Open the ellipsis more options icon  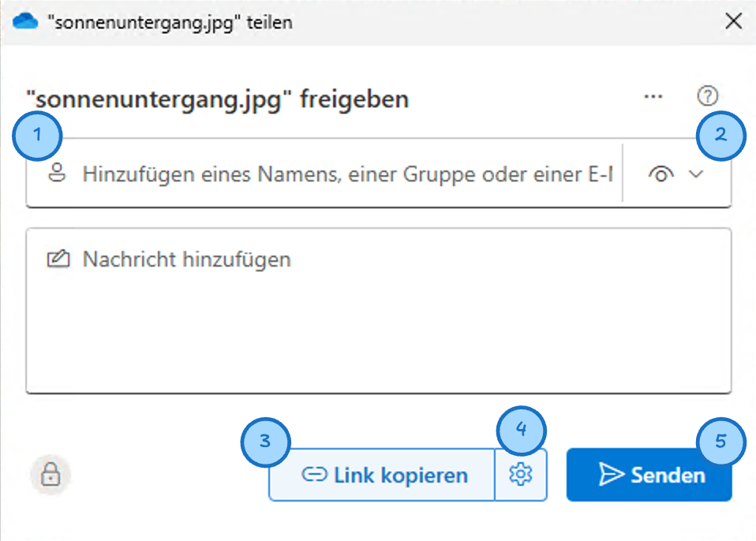pos(653,96)
